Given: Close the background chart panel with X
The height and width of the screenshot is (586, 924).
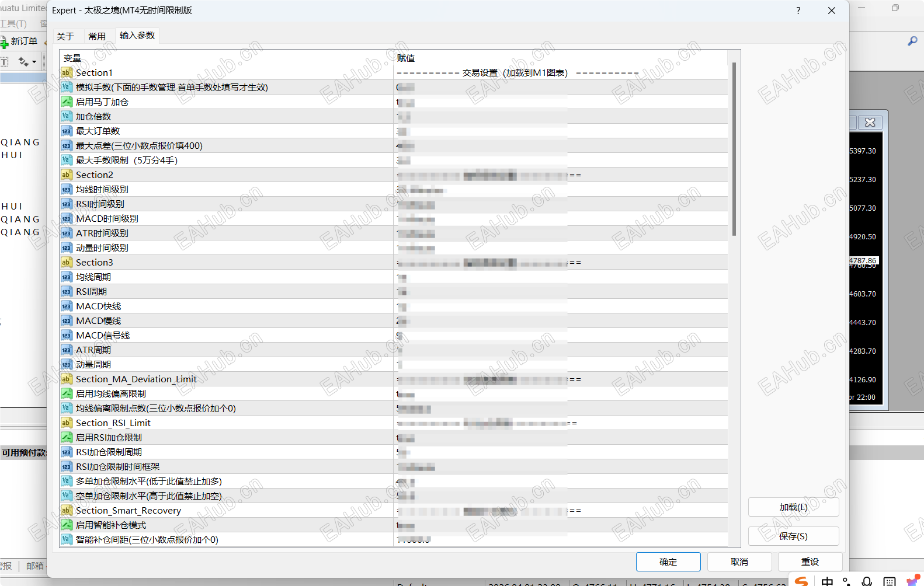Looking at the screenshot, I should [870, 122].
